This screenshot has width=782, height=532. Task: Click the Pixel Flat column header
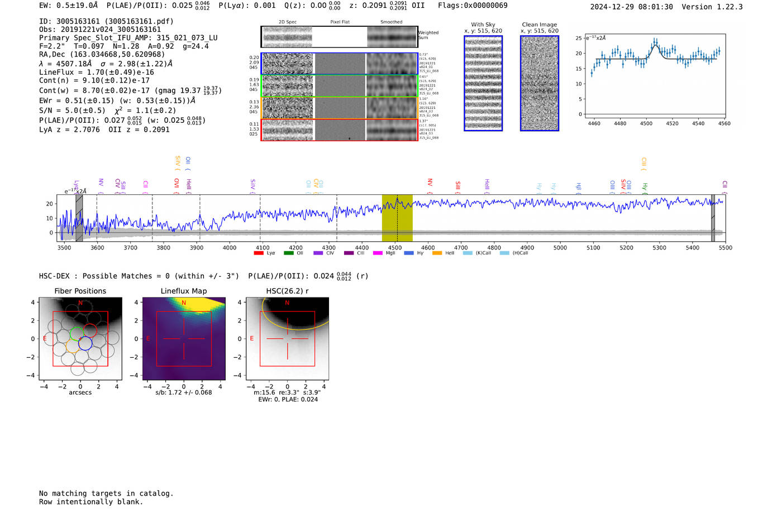(340, 22)
